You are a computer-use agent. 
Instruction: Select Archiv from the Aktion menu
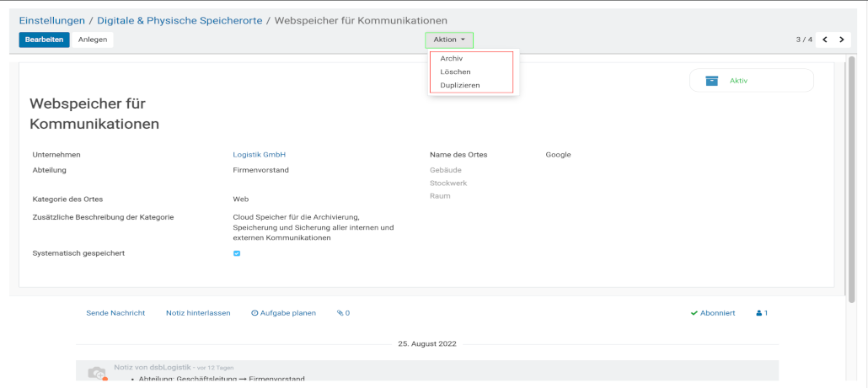(x=452, y=59)
